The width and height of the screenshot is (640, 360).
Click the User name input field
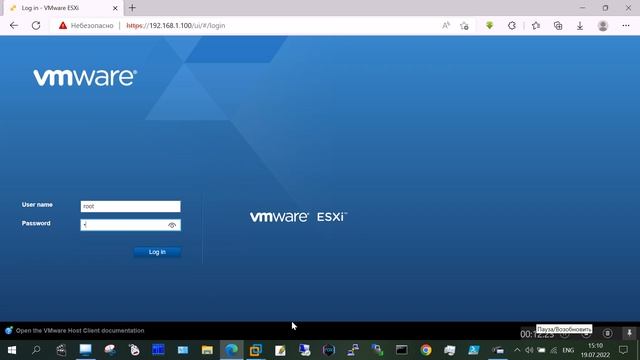130,206
